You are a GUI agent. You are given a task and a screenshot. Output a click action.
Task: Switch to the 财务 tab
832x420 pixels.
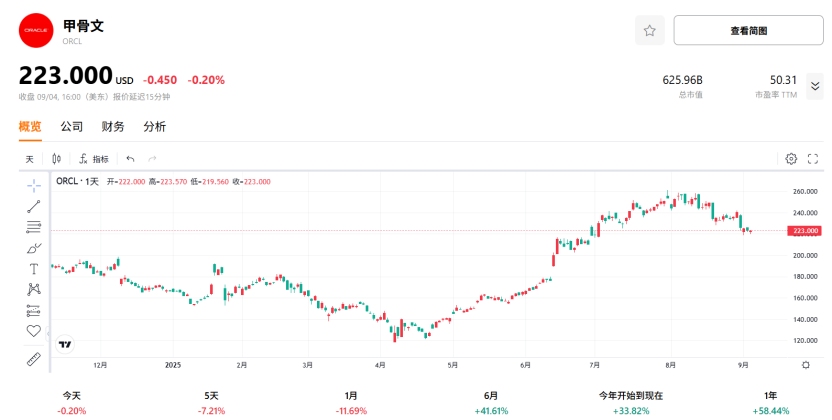click(x=113, y=127)
